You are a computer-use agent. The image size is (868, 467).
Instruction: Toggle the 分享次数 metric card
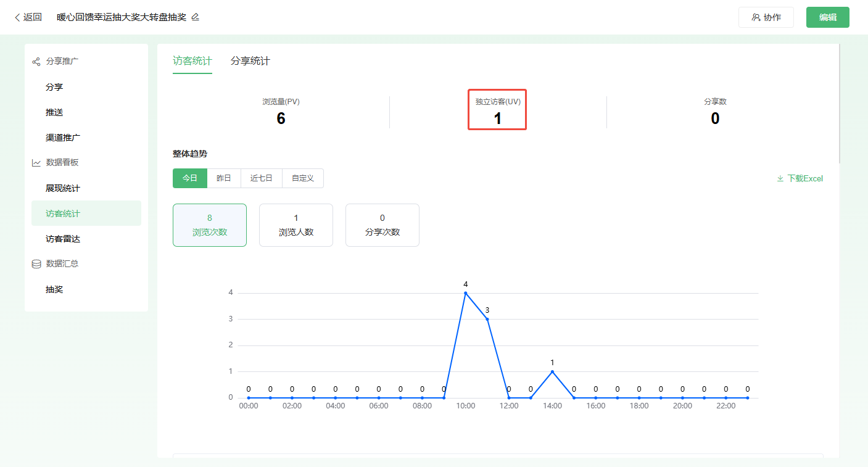point(382,225)
